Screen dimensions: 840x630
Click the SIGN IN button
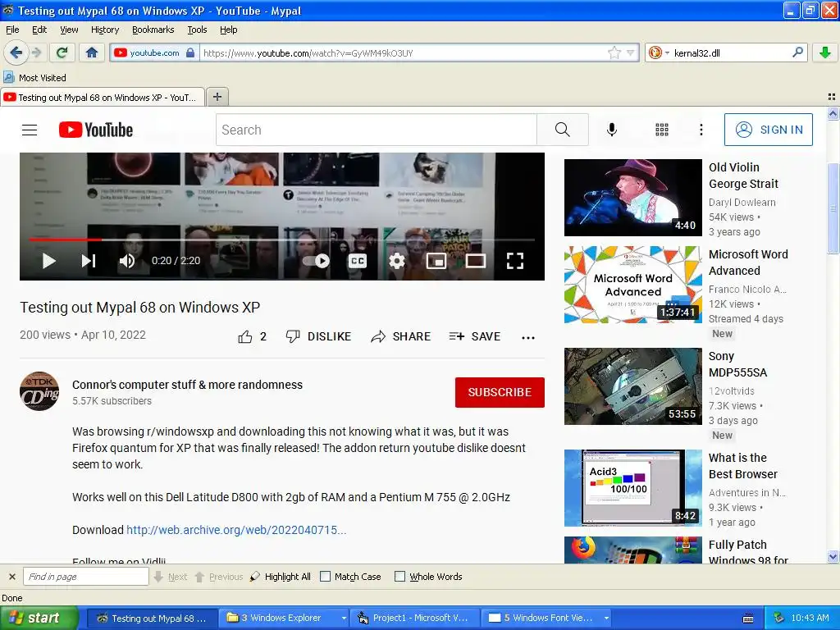coord(768,130)
